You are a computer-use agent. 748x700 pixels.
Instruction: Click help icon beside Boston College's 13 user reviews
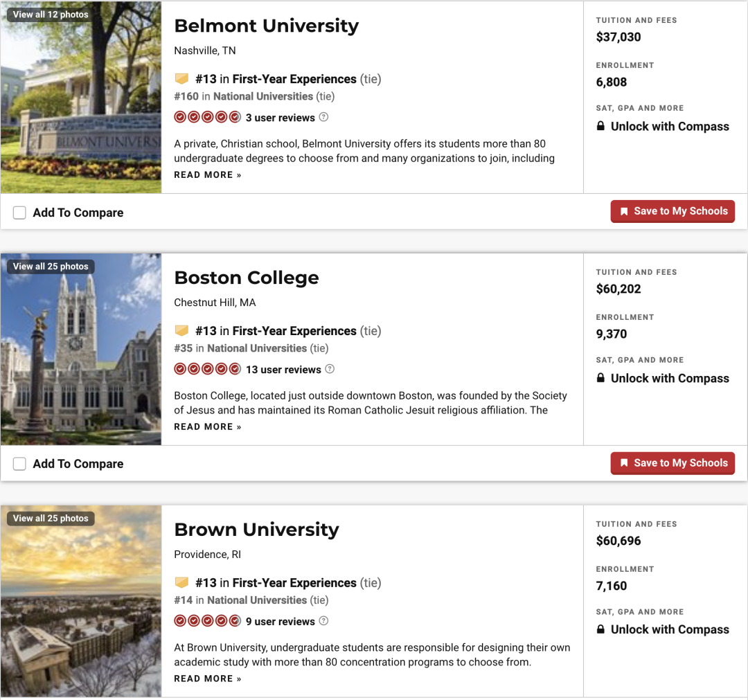330,369
